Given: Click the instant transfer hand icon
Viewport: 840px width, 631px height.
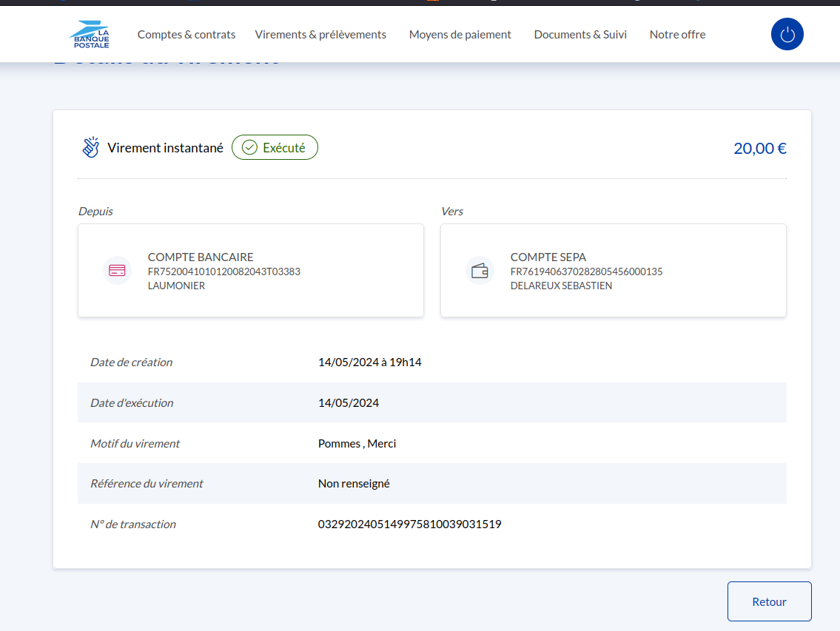Looking at the screenshot, I should coord(90,147).
